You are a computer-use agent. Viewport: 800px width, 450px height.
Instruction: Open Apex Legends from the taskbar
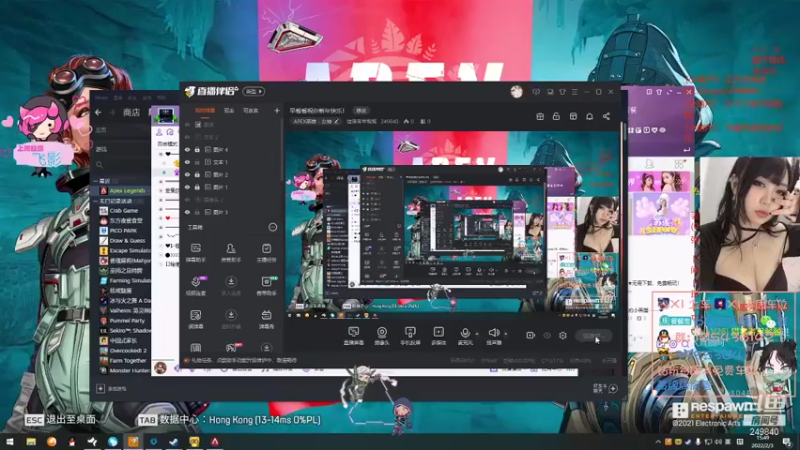tap(215, 441)
